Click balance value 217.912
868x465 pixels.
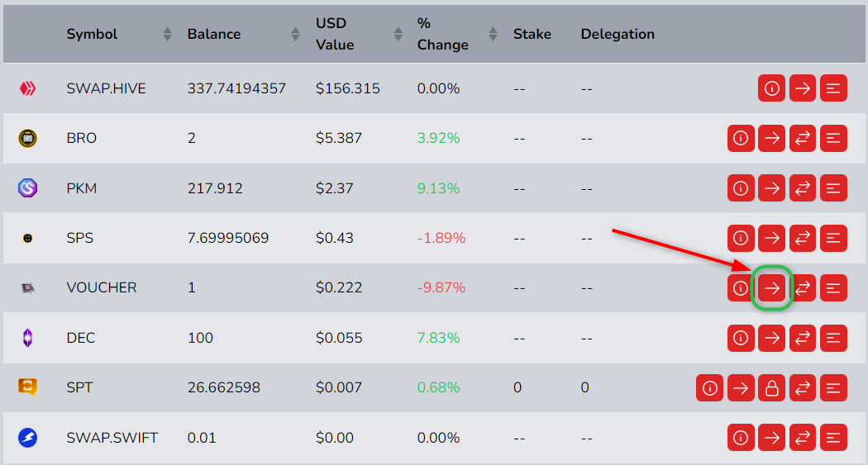[215, 188]
